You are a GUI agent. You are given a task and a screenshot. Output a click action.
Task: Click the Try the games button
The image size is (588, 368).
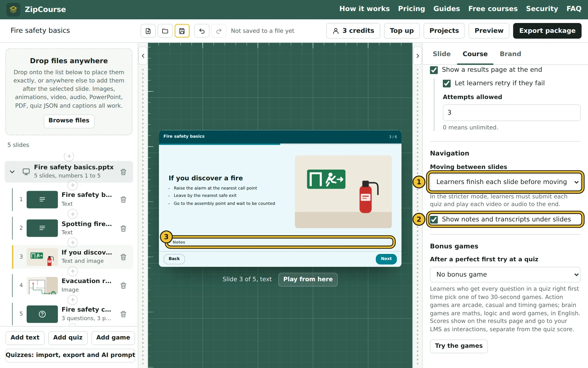[x=458, y=346]
